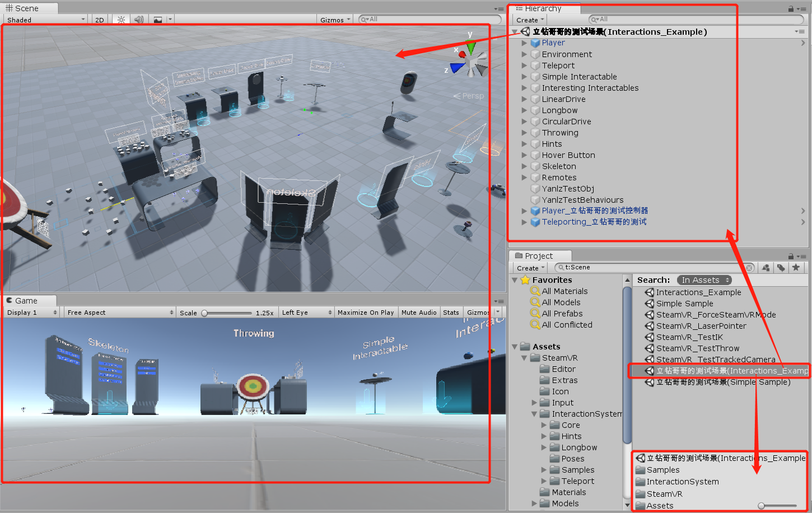
Task: Click the scene lighting sun icon
Action: (121, 19)
